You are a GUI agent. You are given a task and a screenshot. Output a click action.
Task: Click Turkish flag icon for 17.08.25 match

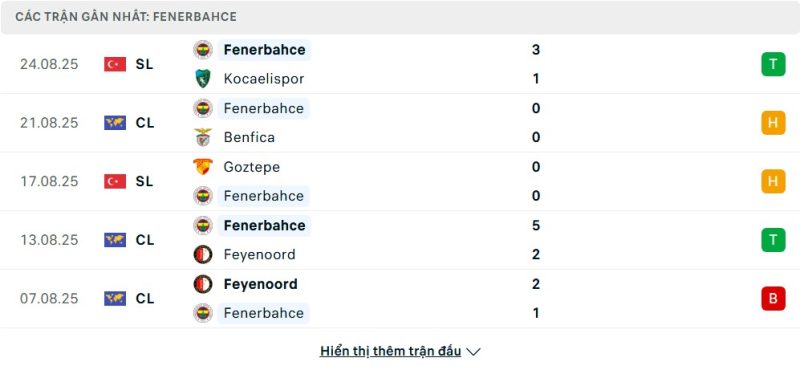pos(115,181)
